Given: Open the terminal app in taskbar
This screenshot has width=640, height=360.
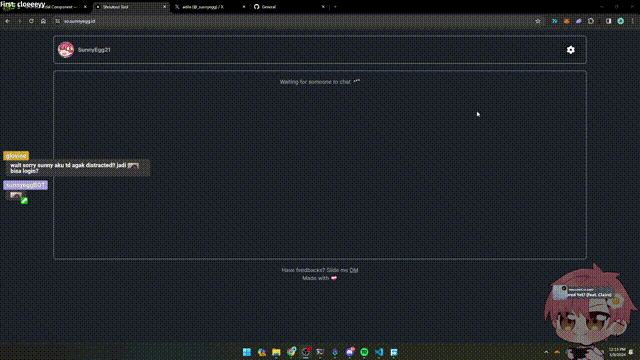Looking at the screenshot, I should coord(320,352).
